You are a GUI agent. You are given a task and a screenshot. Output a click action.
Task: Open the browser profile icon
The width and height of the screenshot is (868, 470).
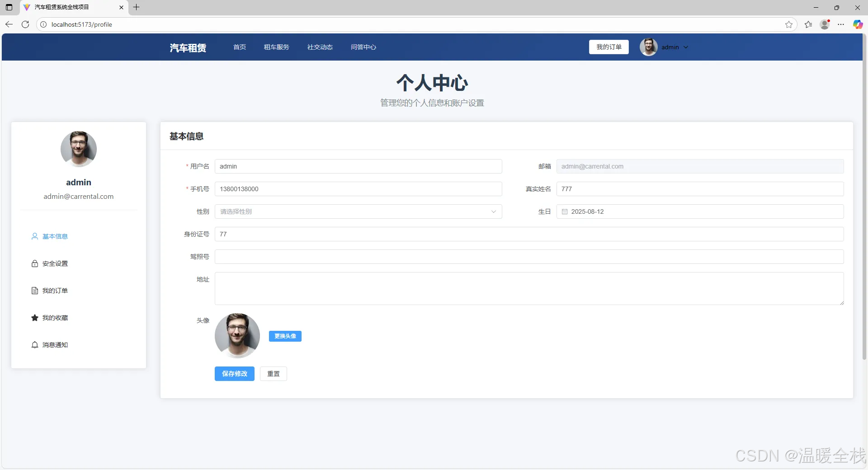tap(825, 24)
